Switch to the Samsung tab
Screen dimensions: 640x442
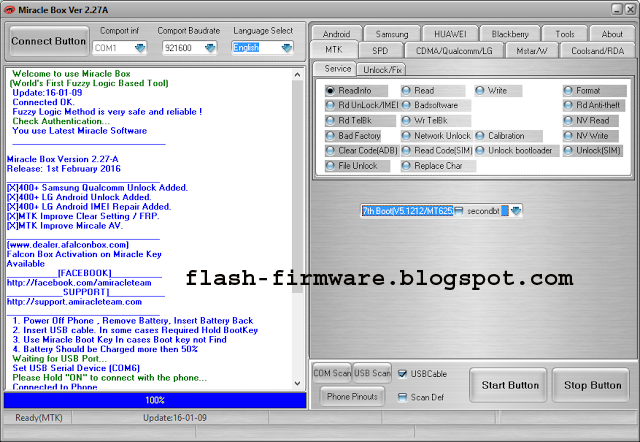coord(392,34)
